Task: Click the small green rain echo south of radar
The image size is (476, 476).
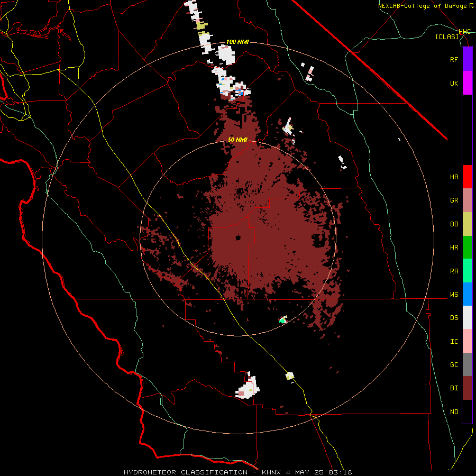Action: pos(282,320)
